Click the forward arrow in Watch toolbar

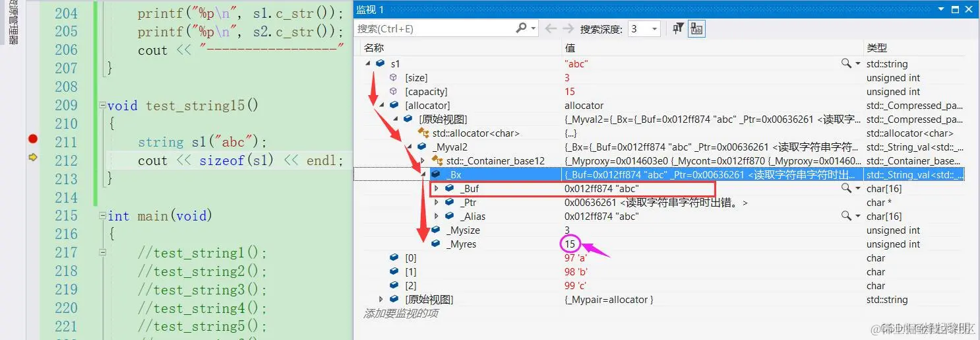pos(567,28)
